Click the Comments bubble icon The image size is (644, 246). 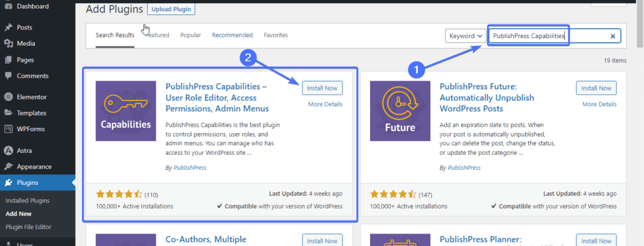[x=8, y=76]
